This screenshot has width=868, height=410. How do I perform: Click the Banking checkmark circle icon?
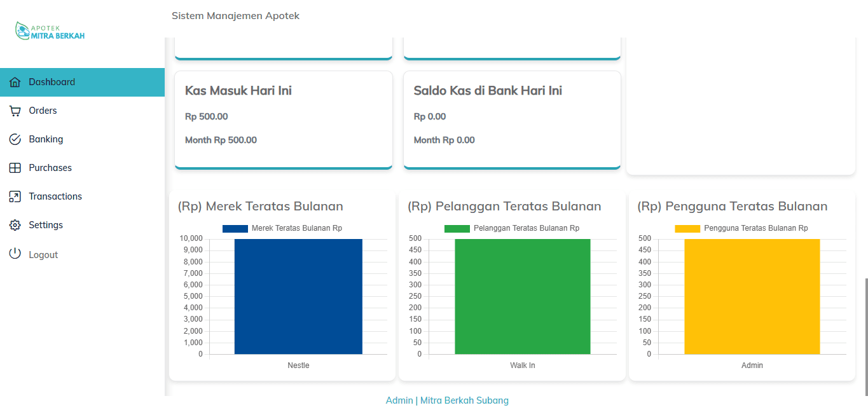[x=15, y=139]
